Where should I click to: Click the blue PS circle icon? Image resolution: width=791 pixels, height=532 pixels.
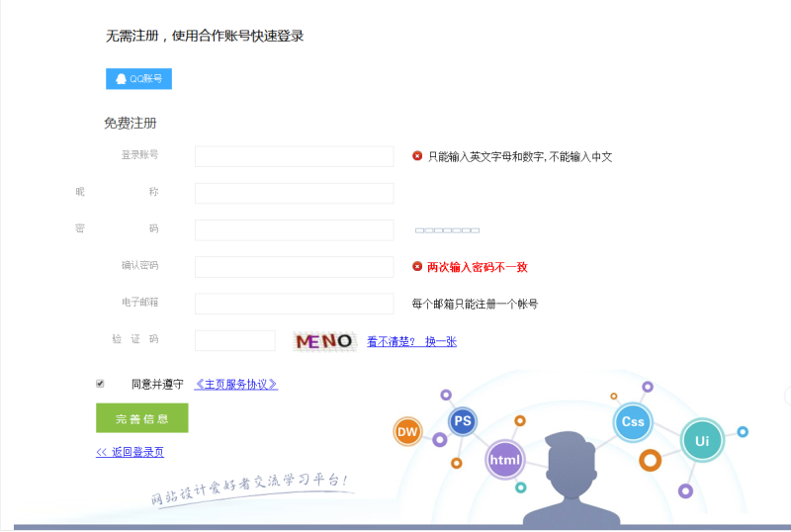coord(462,421)
